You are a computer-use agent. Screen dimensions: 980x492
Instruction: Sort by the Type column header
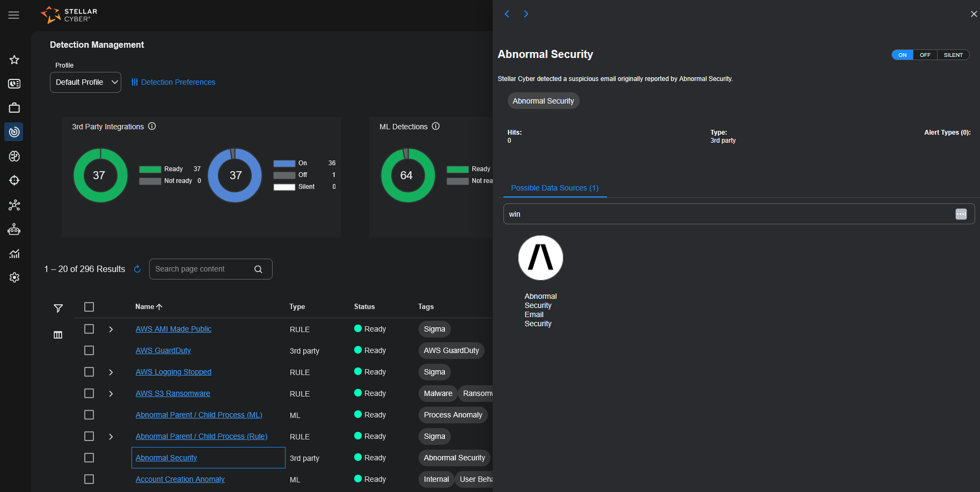pos(297,307)
